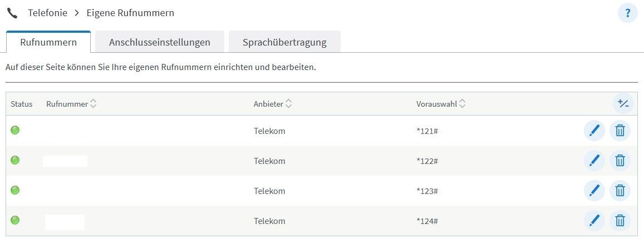Screen dimensions: 644x249
Task: Sort table by Vorauswahl column
Action: click(463, 104)
